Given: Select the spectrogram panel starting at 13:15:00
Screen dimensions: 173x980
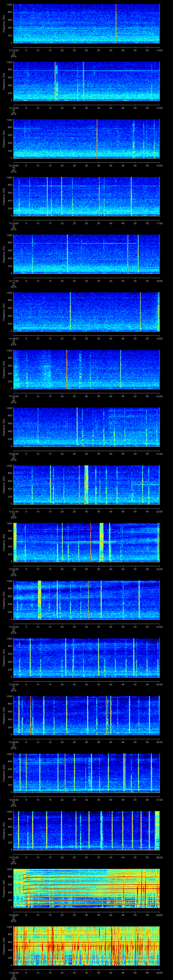Looking at the screenshot, I should point(87,139).
